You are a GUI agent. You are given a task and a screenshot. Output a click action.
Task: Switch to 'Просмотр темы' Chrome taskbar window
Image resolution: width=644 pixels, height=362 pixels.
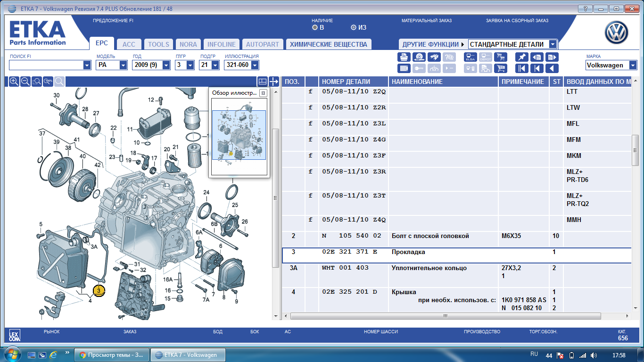113,355
